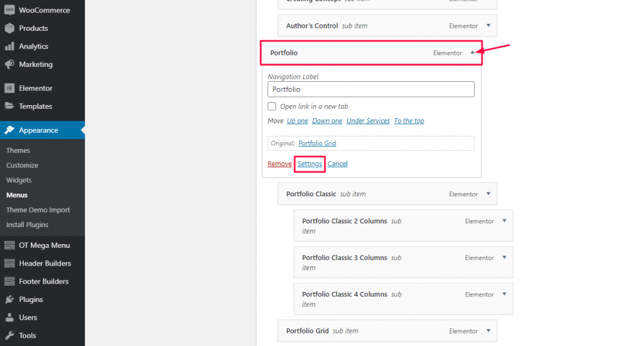Click the To the top move link

click(x=409, y=121)
